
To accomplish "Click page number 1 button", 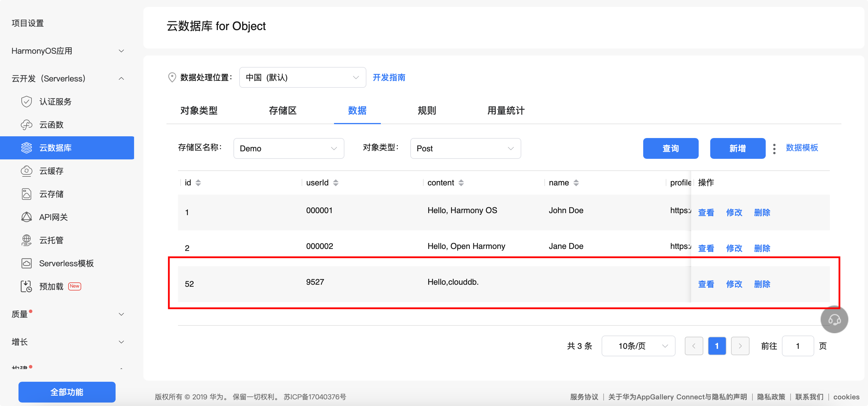I will [x=717, y=346].
